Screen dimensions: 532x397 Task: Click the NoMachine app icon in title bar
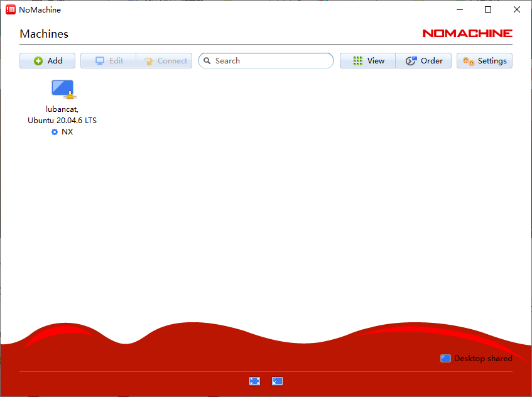(11, 9)
